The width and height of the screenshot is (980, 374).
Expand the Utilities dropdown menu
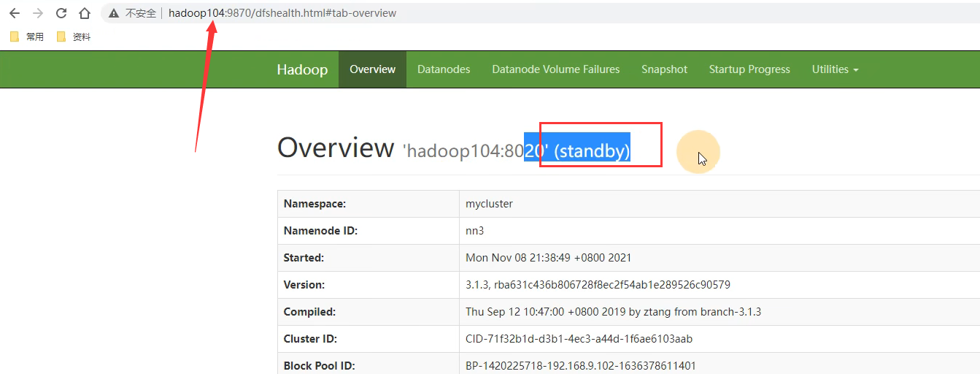tap(835, 69)
